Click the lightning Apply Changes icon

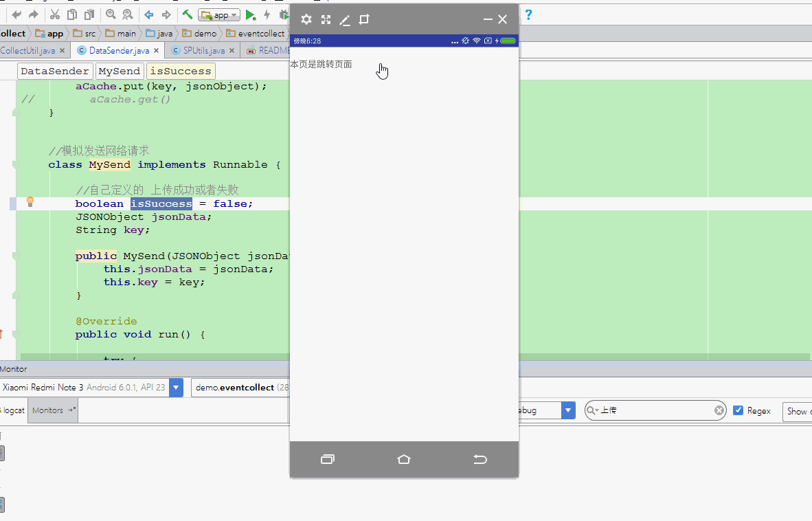pyautogui.click(x=267, y=15)
